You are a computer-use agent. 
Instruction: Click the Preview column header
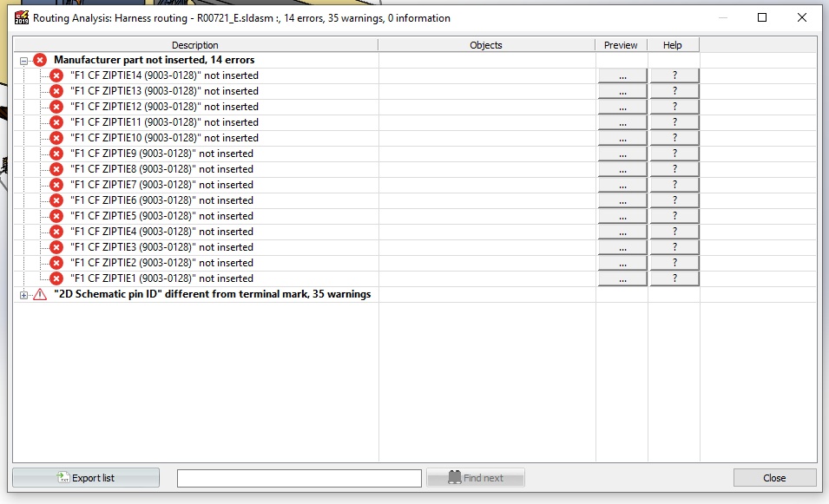pyautogui.click(x=621, y=45)
